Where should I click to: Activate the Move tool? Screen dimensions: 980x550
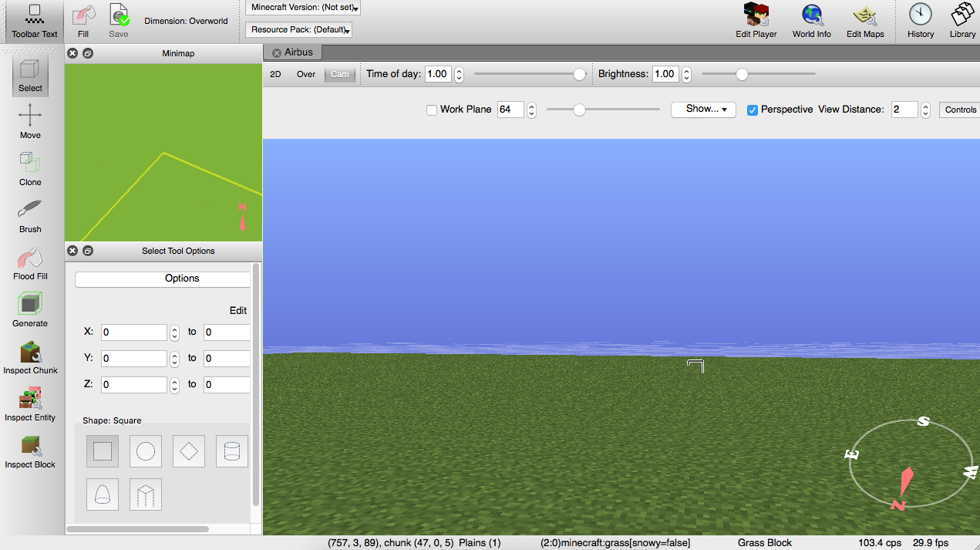[x=30, y=122]
